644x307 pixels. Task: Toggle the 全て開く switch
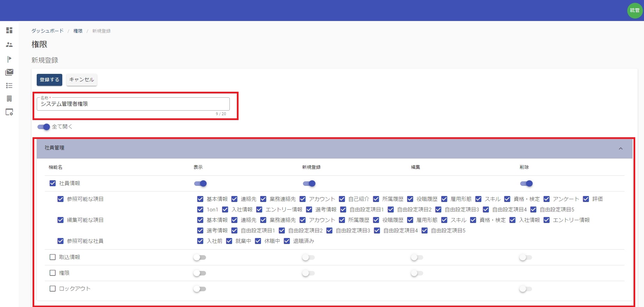click(44, 127)
